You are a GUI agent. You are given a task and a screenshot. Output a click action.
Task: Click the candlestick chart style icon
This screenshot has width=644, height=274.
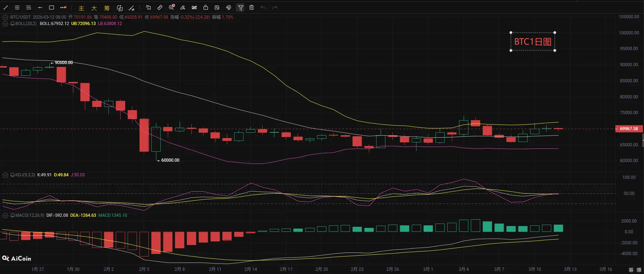point(194,8)
